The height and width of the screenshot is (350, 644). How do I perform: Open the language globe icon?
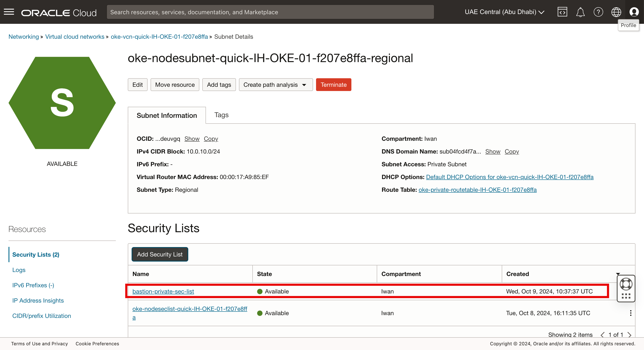tap(616, 12)
